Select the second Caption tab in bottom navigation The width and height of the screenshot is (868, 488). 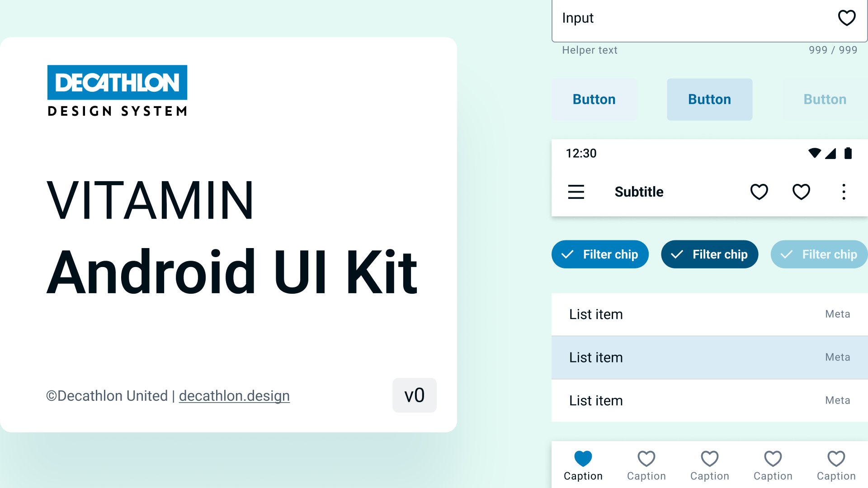coord(646,465)
